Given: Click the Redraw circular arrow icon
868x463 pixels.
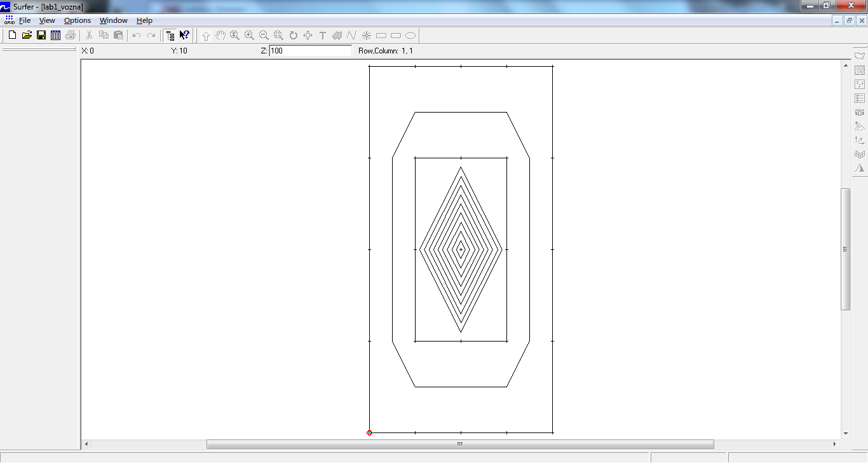Looking at the screenshot, I should [x=294, y=36].
